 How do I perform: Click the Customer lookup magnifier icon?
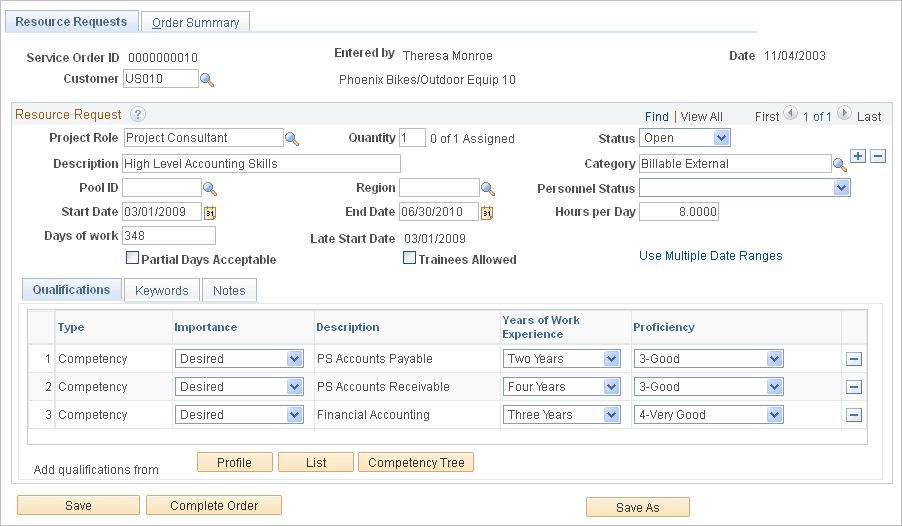tap(207, 79)
